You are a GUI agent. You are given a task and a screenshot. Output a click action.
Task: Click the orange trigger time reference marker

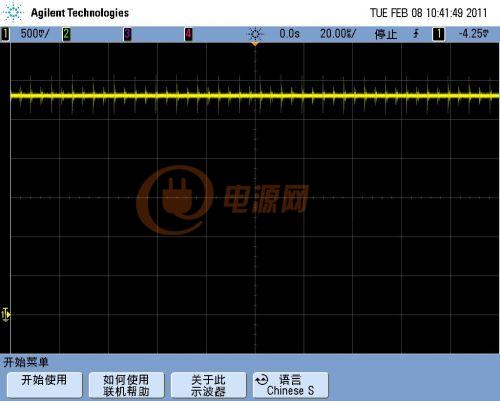click(x=255, y=44)
